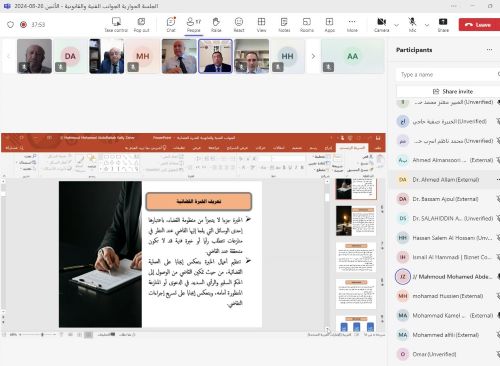Image resolution: width=500 pixels, height=366 pixels.
Task: Turn on the Camera
Action: point(382,25)
